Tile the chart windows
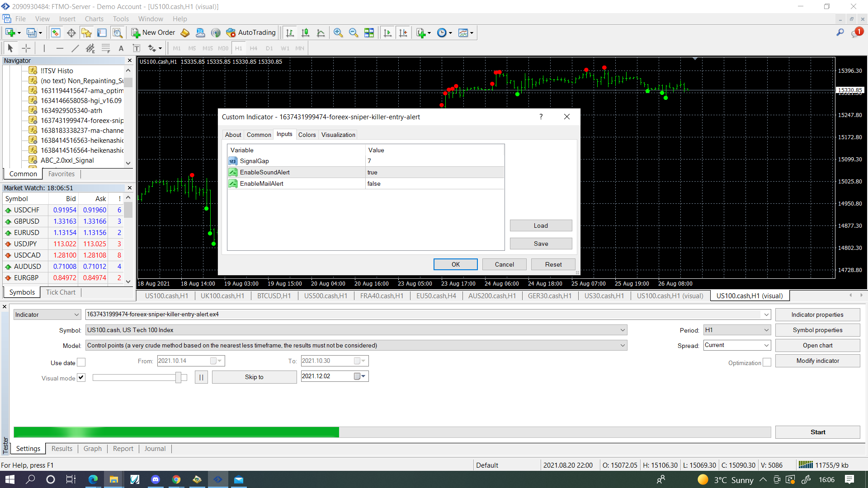 [x=369, y=33]
